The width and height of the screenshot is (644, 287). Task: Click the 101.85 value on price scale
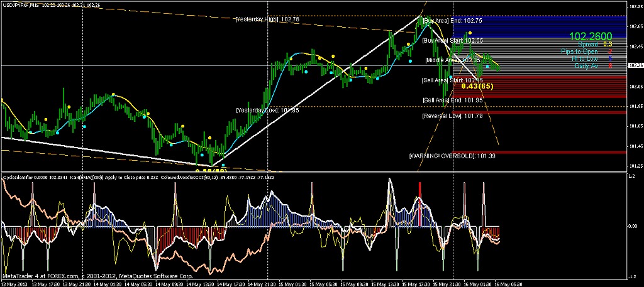pos(635,107)
